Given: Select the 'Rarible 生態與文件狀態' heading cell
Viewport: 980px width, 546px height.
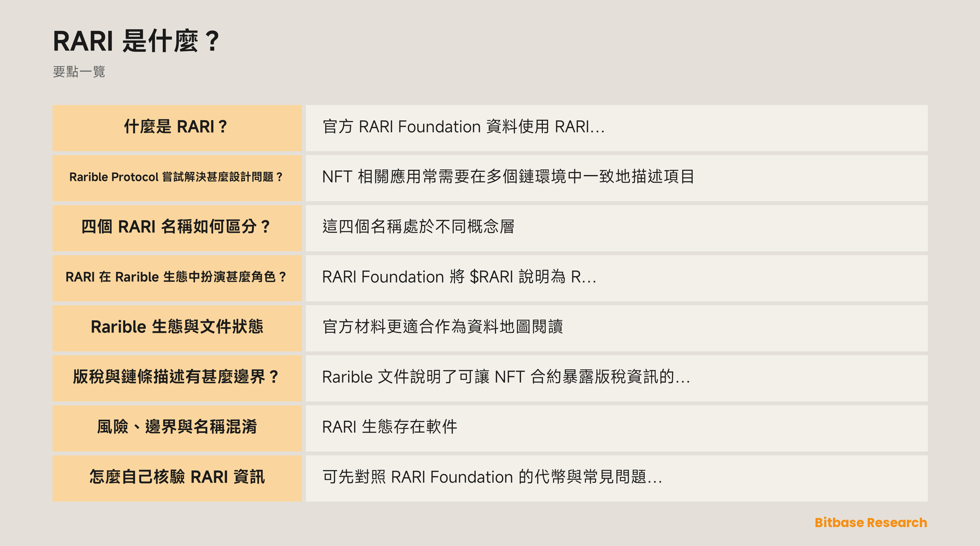Looking at the screenshot, I should coord(177,328).
